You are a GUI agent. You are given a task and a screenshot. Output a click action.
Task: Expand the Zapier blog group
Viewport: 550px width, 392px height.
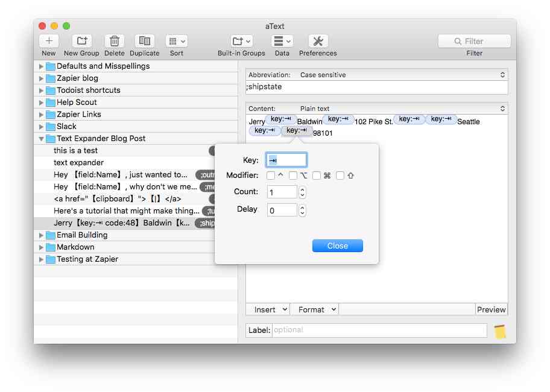41,78
